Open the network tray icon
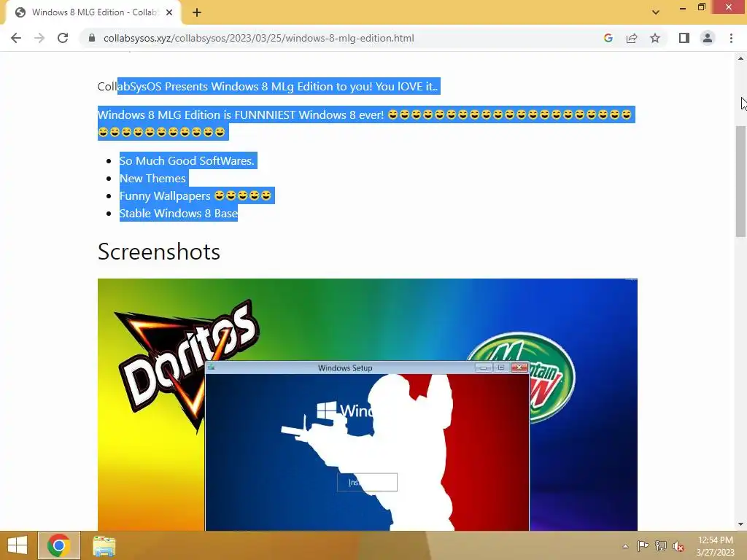Screen dimensions: 747x560 pos(661,545)
